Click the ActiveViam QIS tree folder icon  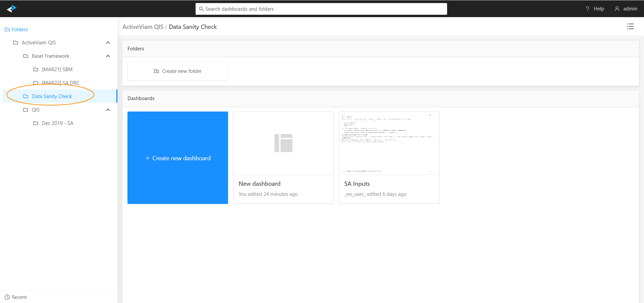point(15,43)
